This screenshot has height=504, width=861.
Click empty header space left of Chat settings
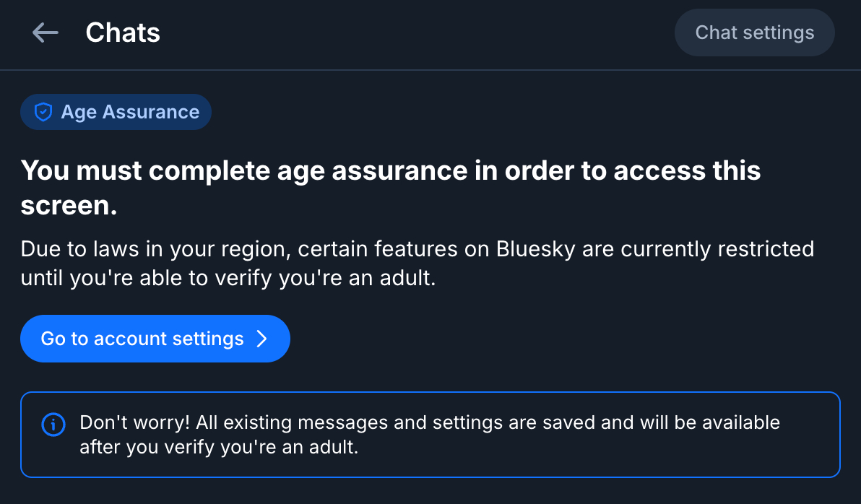pos(433,32)
